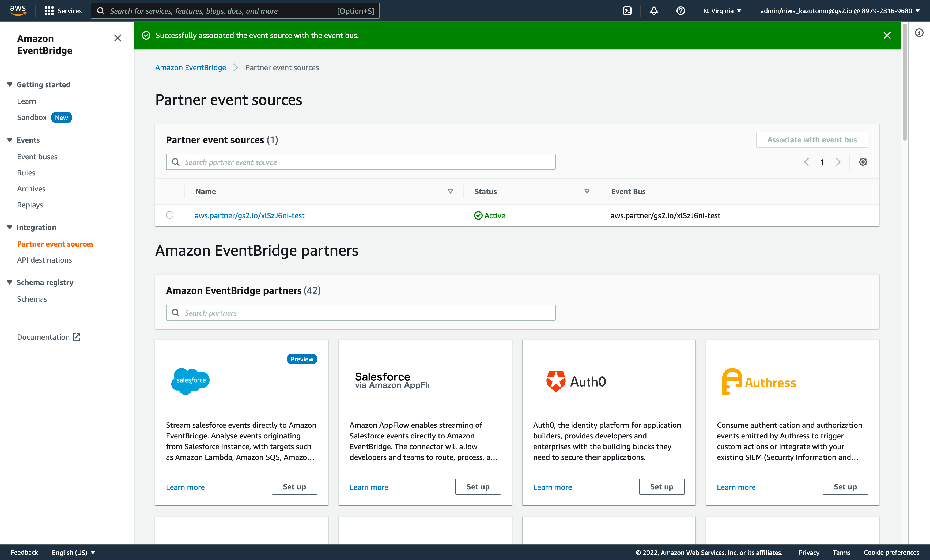
Task: Open Cookie preferences
Action: coord(891,553)
